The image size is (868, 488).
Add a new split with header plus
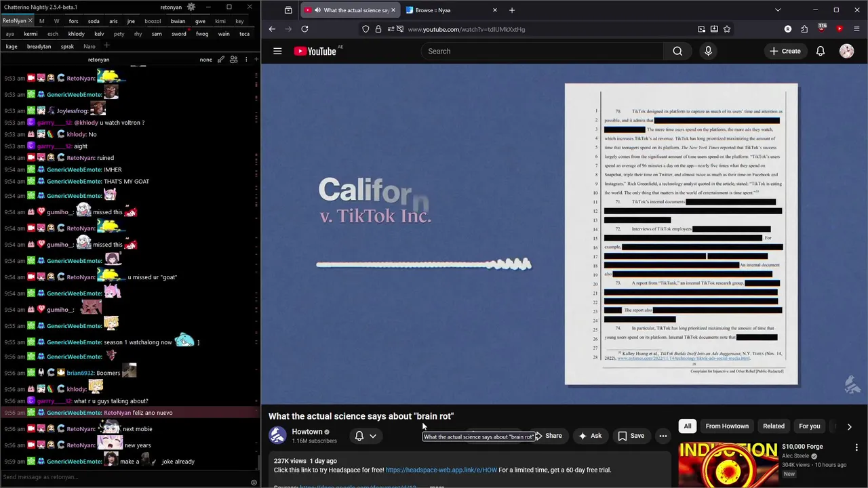click(x=256, y=60)
